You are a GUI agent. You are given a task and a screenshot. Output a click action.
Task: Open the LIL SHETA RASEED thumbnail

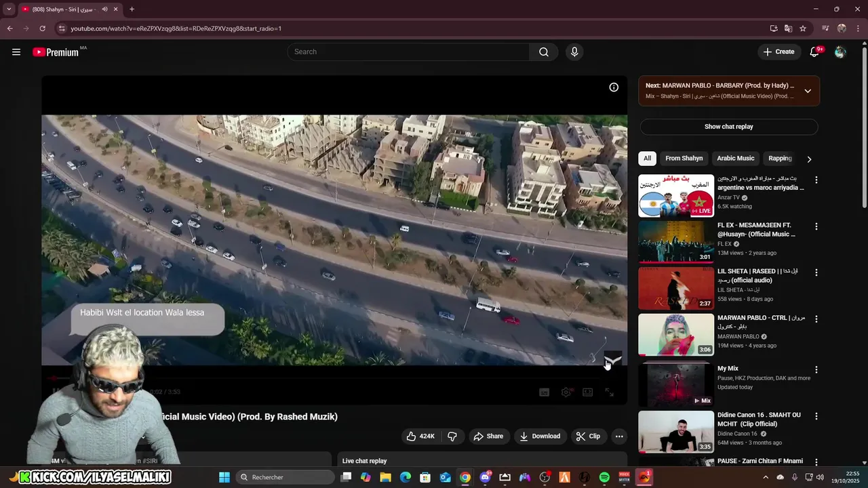click(x=676, y=288)
